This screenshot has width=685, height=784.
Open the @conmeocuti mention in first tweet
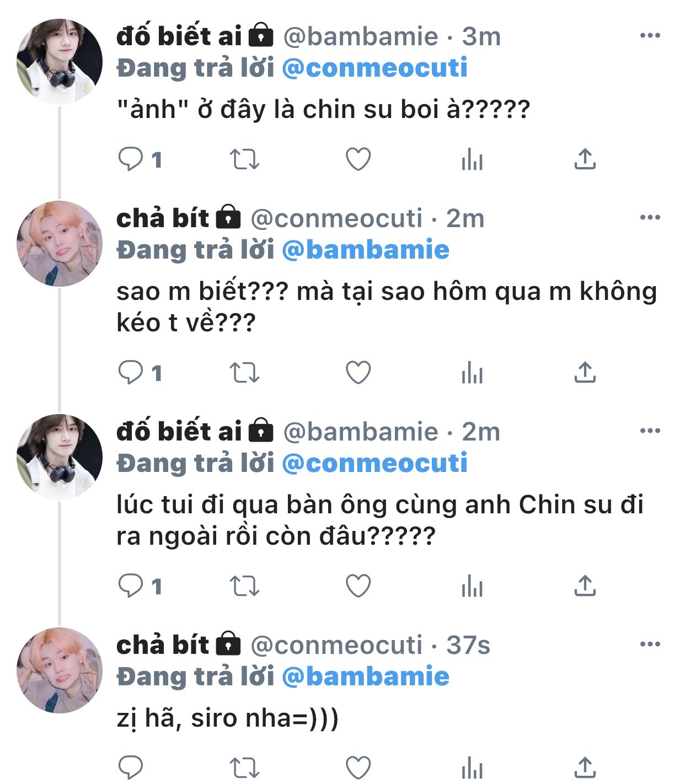pos(374,68)
